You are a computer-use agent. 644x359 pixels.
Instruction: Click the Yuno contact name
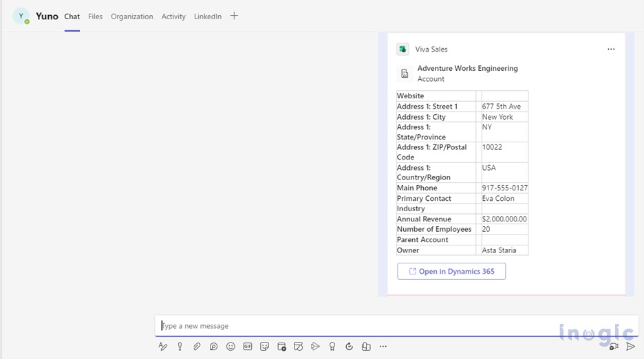47,17
